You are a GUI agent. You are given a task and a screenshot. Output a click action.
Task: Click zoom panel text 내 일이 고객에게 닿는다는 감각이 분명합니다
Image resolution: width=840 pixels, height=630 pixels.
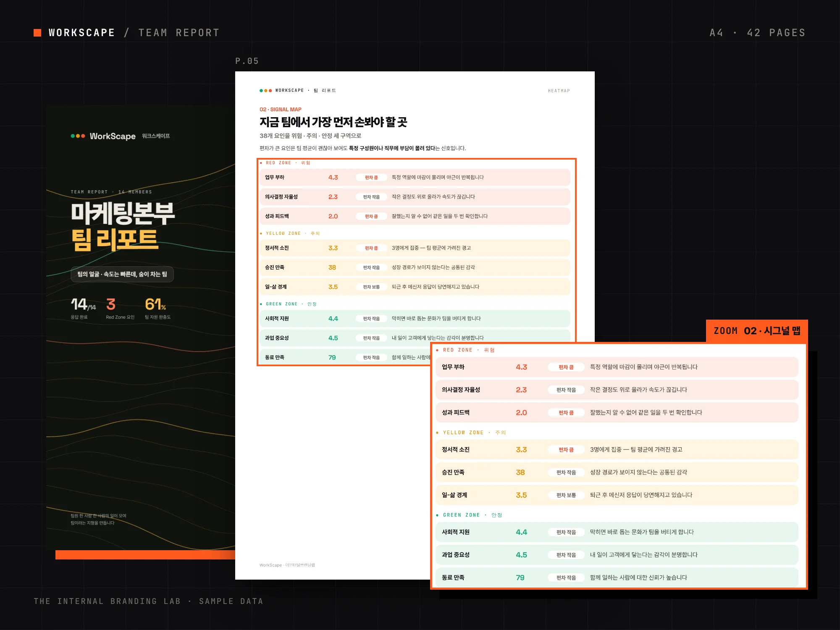point(644,555)
